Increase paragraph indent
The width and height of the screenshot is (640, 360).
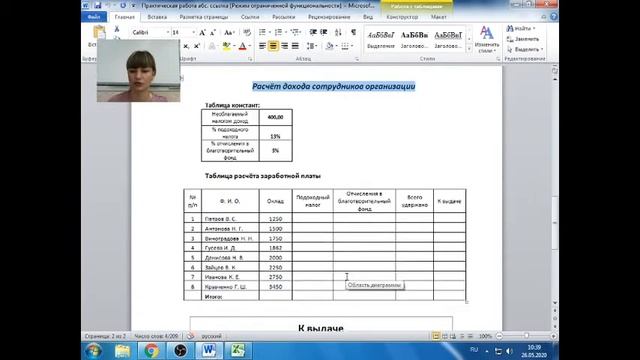pos(324,32)
